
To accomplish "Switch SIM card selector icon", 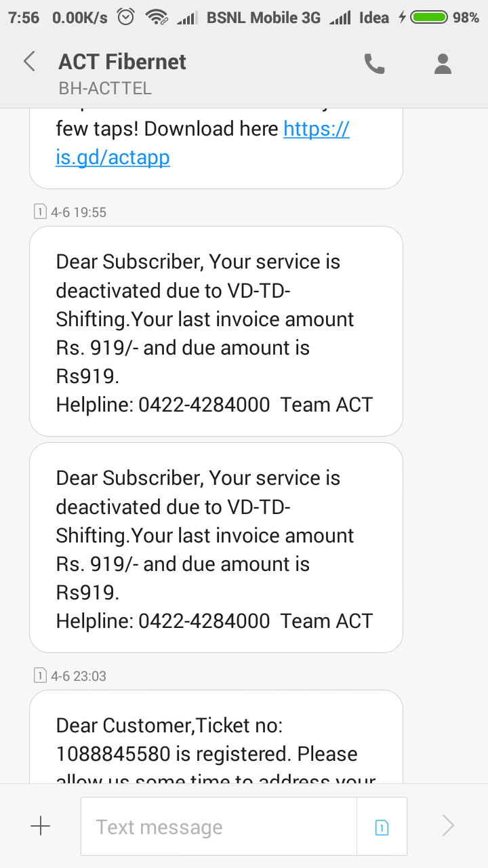I will click(x=382, y=827).
